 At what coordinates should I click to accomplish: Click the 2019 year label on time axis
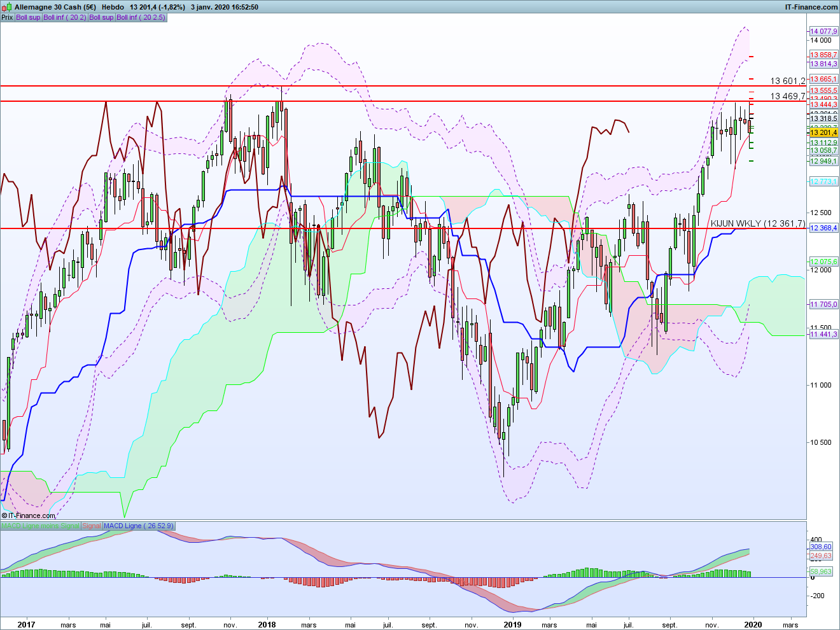[x=512, y=624]
